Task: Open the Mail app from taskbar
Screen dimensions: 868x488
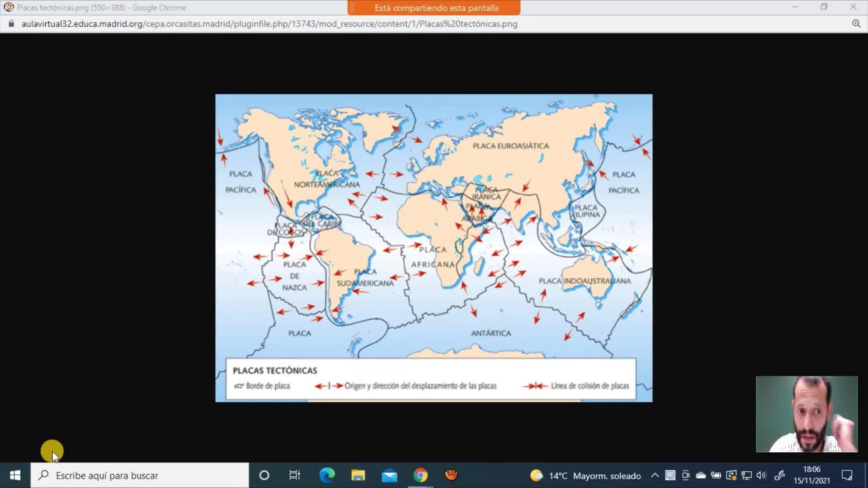Action: pos(389,475)
